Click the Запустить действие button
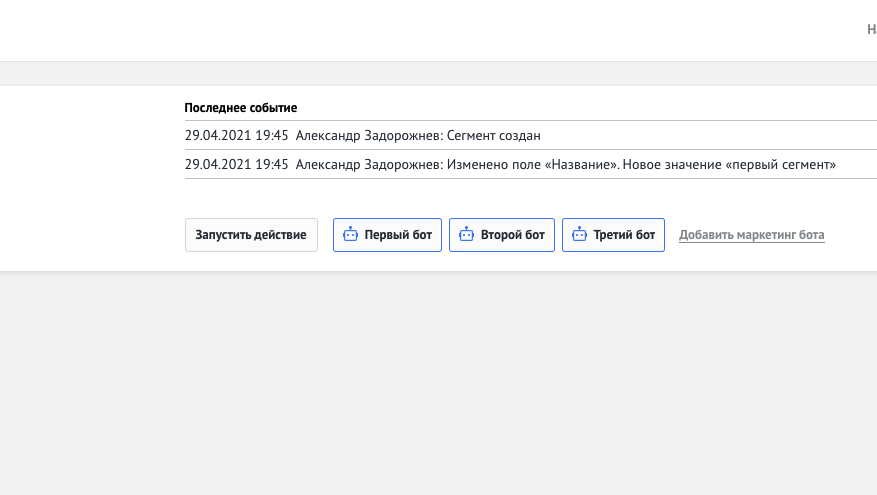Screen dimensions: 877x495 pos(251,235)
